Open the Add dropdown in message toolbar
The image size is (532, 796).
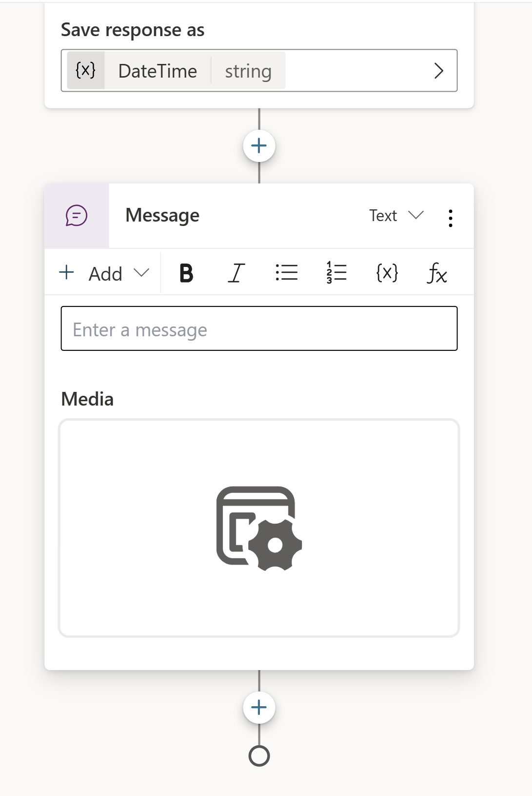click(104, 273)
